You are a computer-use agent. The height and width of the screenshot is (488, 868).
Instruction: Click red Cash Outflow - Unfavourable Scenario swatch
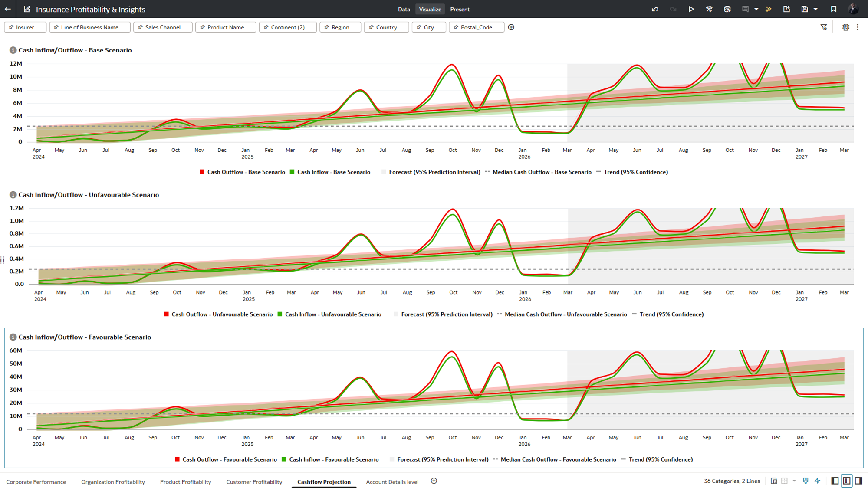(166, 314)
